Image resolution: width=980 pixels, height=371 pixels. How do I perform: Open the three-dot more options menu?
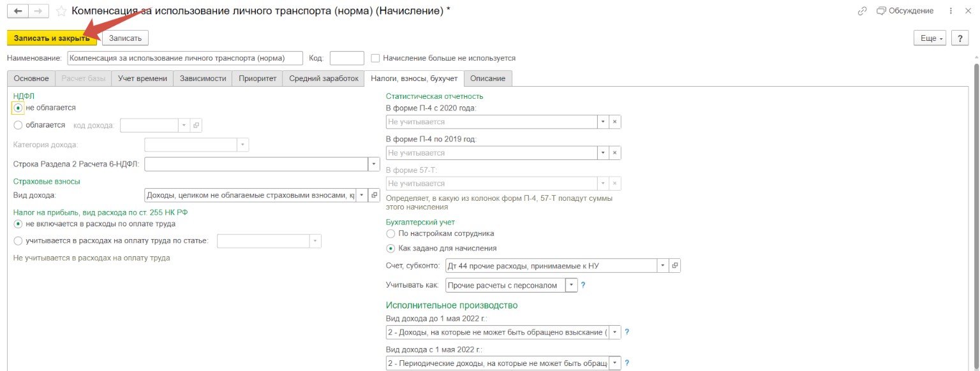coord(951,11)
